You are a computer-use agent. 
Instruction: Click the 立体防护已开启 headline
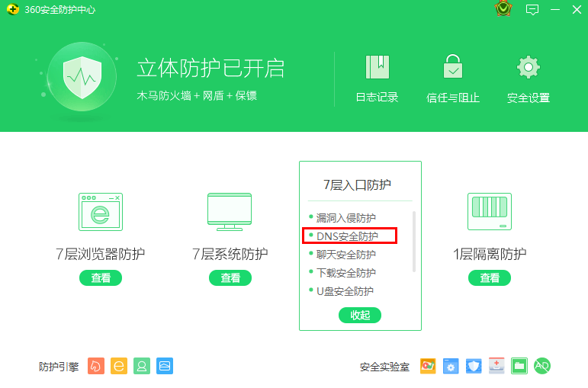(210, 69)
